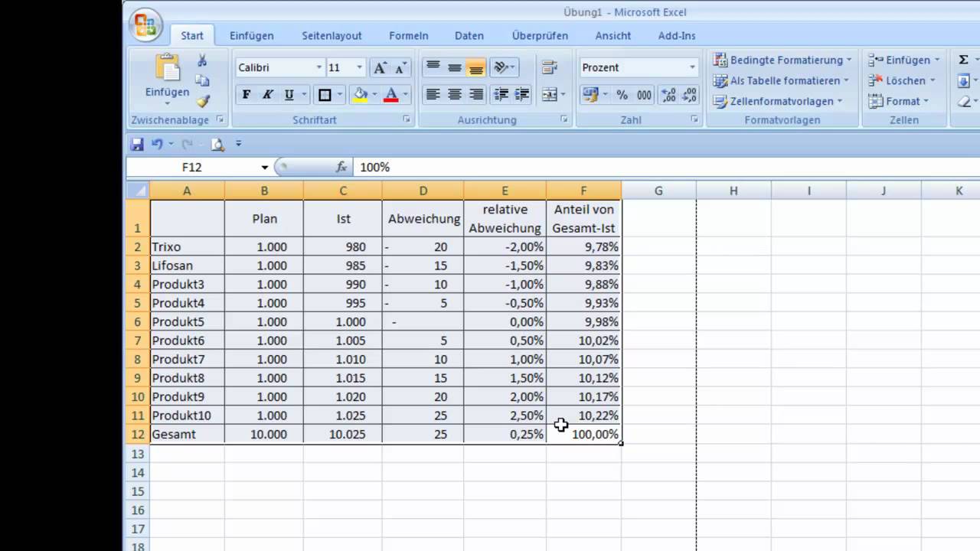Align text right
The width and height of the screenshot is (980, 551).
[x=476, y=95]
